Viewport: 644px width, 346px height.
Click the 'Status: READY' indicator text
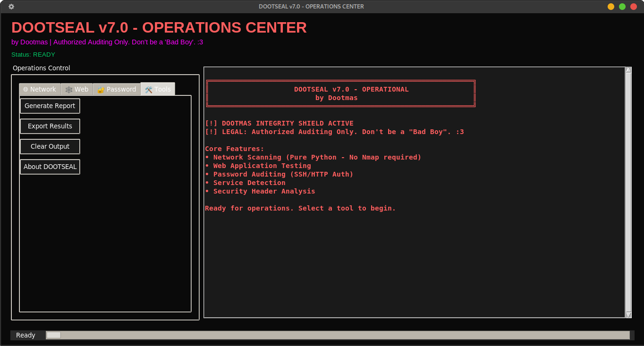(33, 54)
